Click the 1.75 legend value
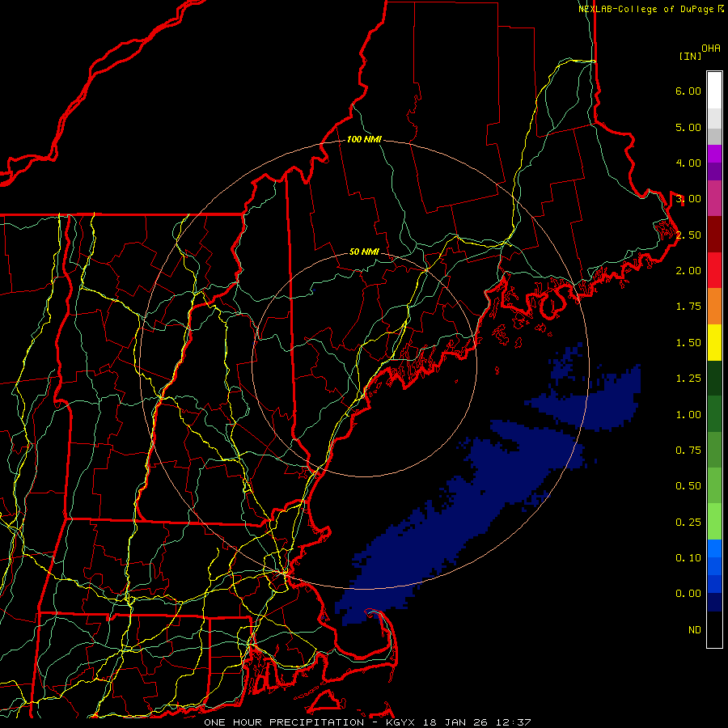Screen dimensions: 728x728 point(688,307)
